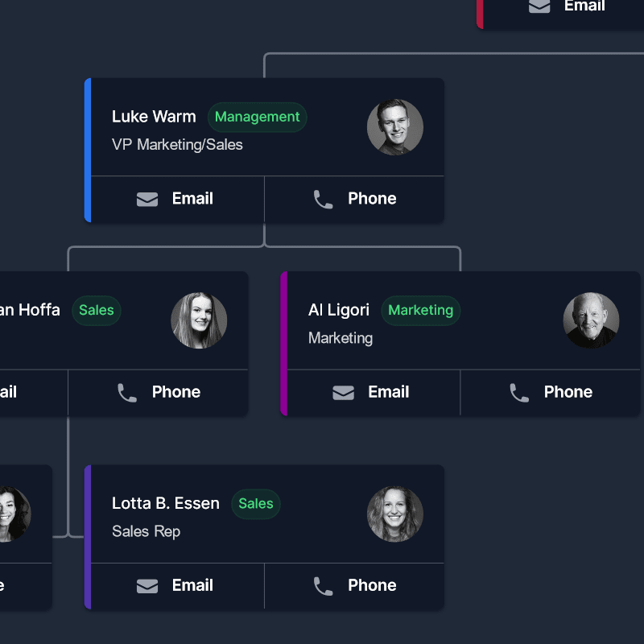Click the Sales badge on Hoffa's card
This screenshot has width=644, height=644.
(96, 310)
